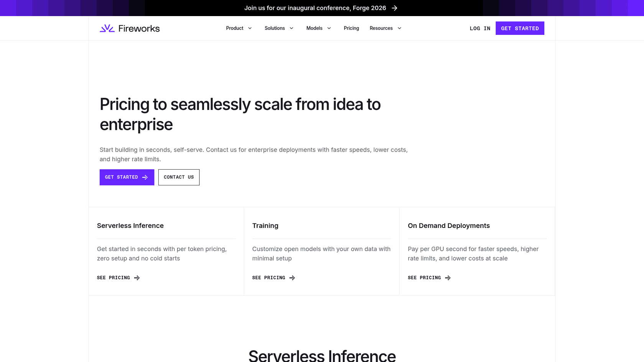Open the Product navigation menu

tap(235, 28)
